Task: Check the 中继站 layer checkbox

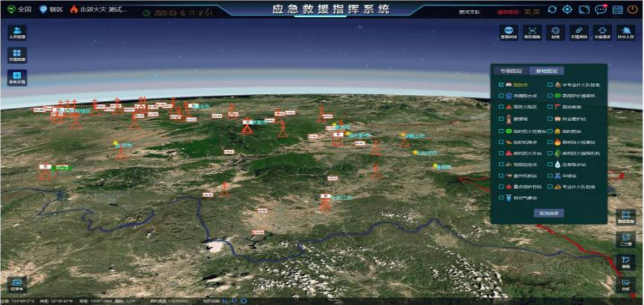Action: coord(550,175)
